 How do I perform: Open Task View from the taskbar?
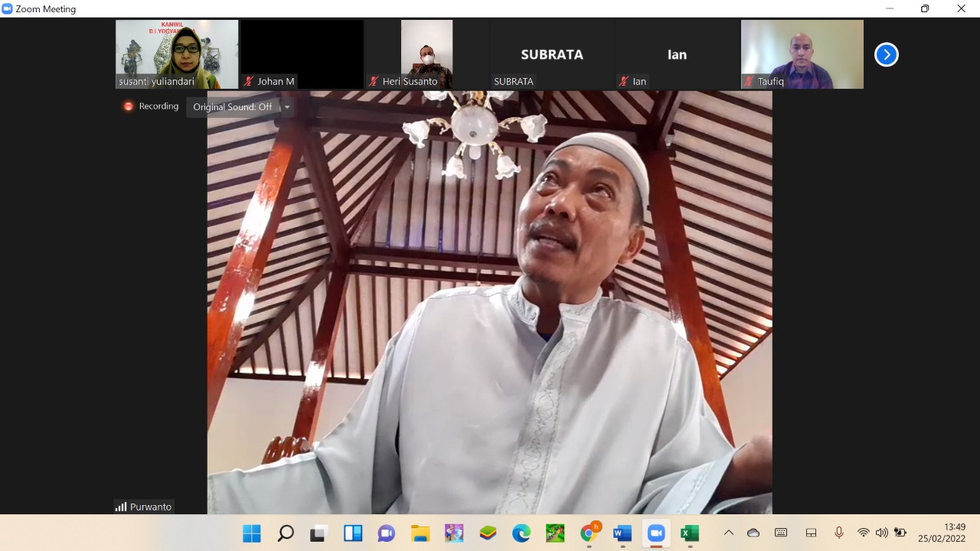[318, 533]
